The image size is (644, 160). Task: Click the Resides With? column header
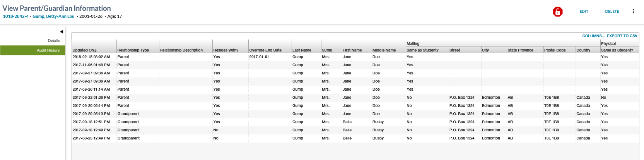pos(226,50)
